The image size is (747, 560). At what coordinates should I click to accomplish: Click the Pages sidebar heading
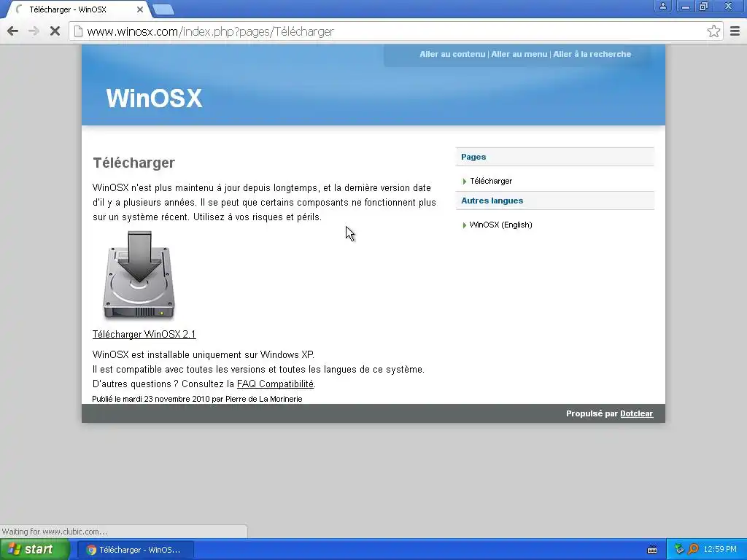(x=473, y=157)
